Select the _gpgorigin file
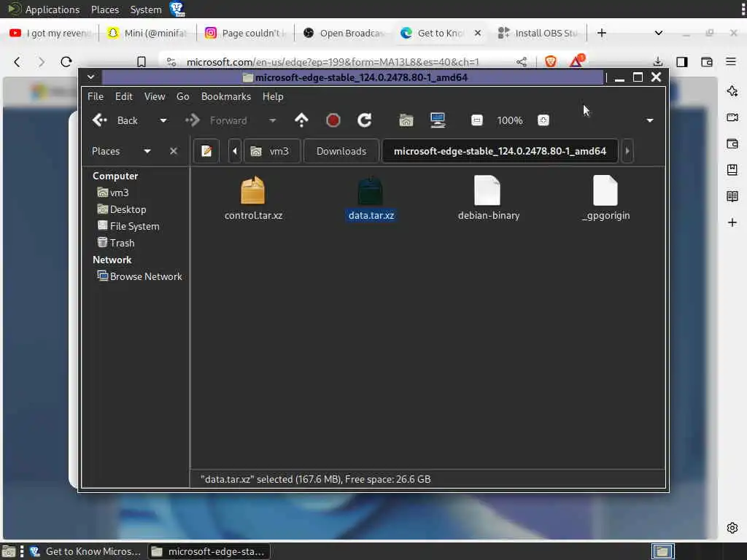747x560 pixels. click(605, 198)
